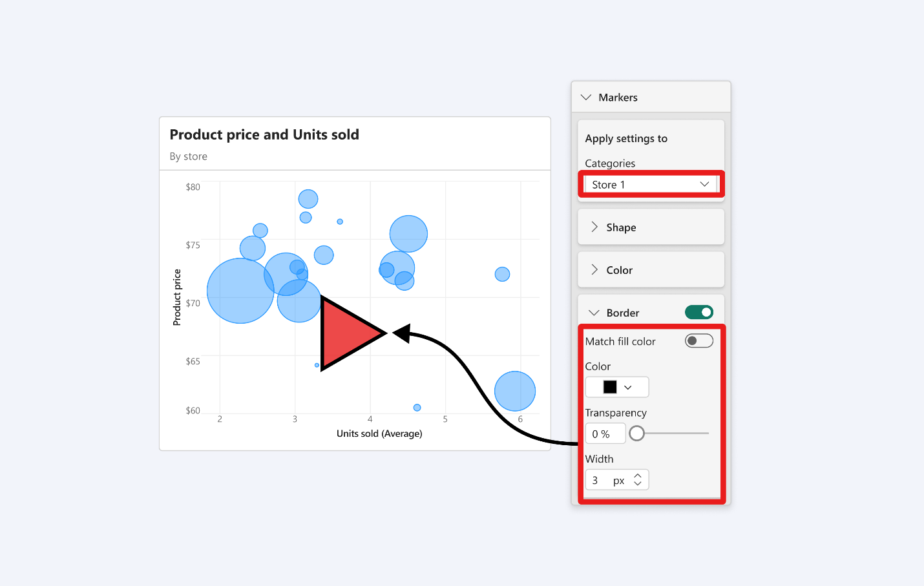Viewport: 924px width, 586px height.
Task: Increase border width with up arrow
Action: [638, 476]
